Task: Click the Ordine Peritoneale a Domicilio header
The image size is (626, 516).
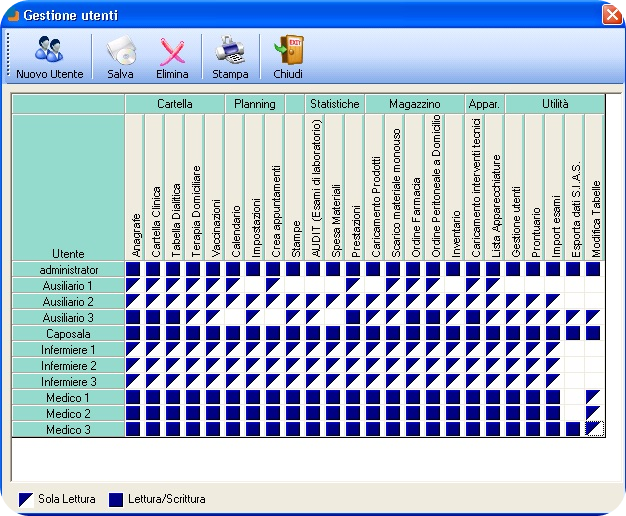Action: [434, 187]
